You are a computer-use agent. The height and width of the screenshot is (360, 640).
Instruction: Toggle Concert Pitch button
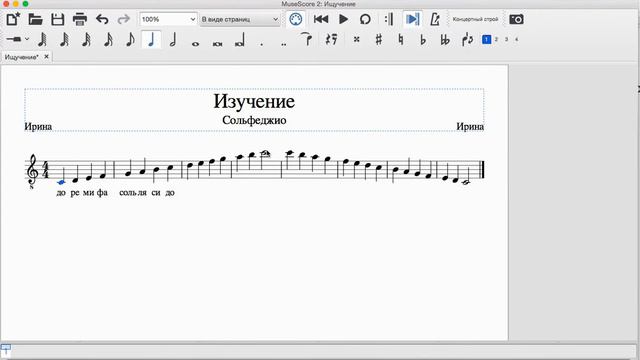coord(476,19)
